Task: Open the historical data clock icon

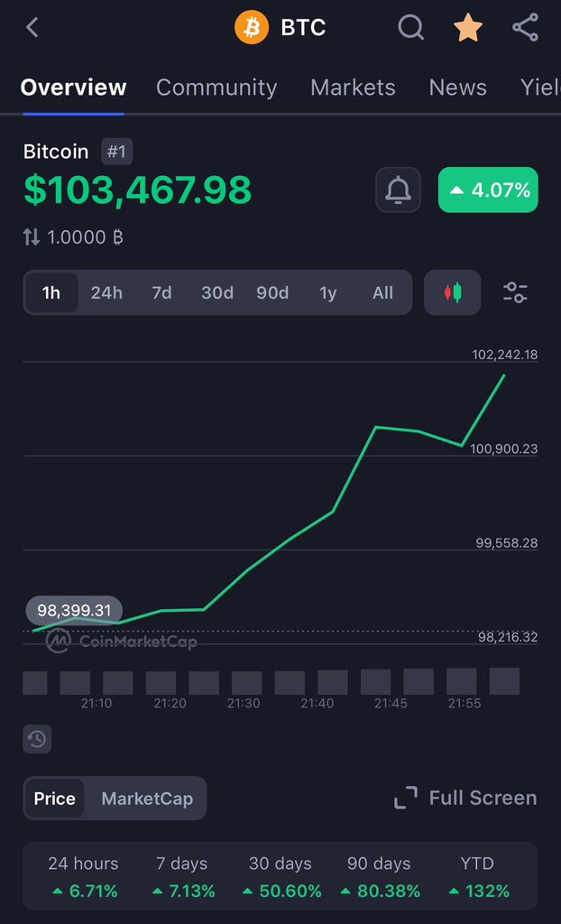Action: (37, 739)
